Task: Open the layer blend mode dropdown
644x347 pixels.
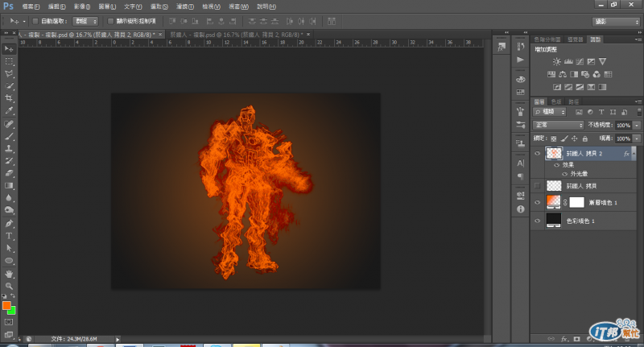Action: point(558,125)
